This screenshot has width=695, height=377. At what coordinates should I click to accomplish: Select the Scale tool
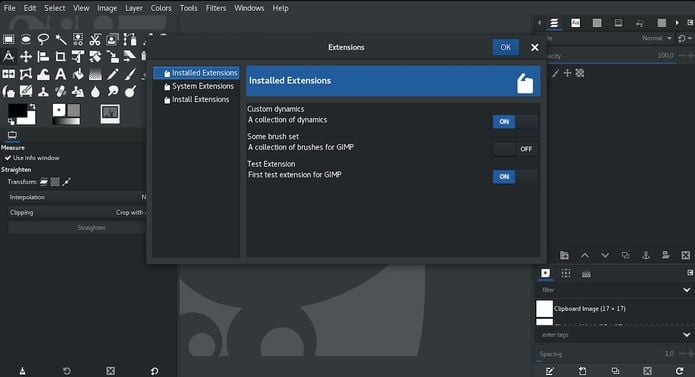point(112,57)
